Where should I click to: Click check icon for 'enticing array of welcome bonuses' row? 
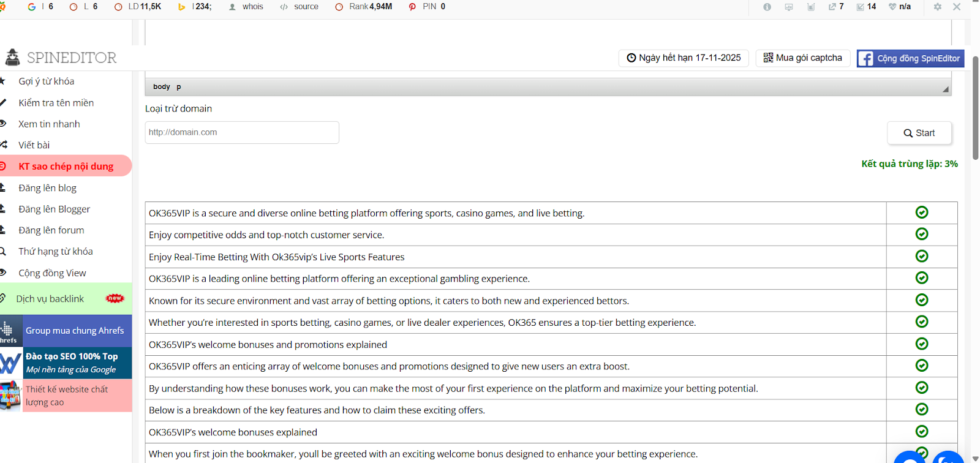922,366
